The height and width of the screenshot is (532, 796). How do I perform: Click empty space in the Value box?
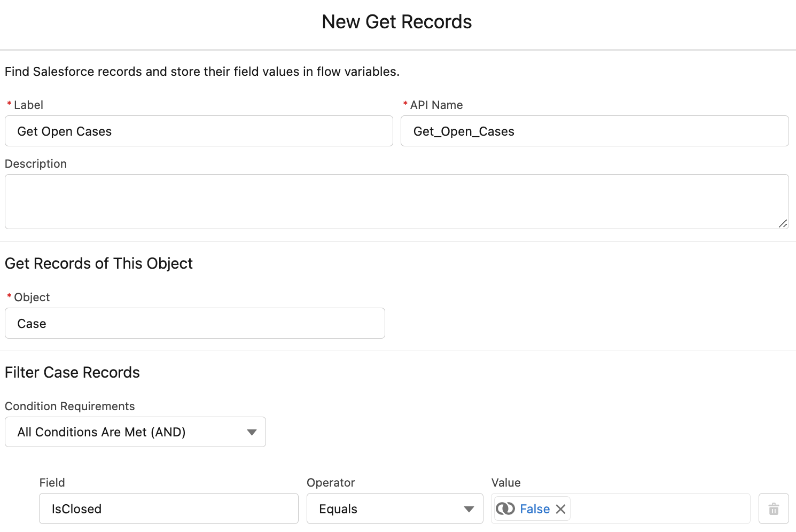[x=659, y=509]
